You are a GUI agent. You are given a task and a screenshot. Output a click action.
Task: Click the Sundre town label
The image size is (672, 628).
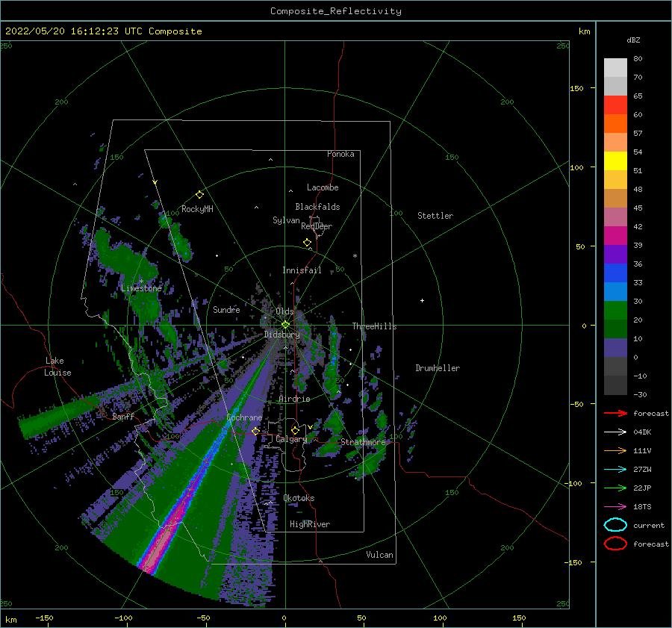tap(226, 309)
